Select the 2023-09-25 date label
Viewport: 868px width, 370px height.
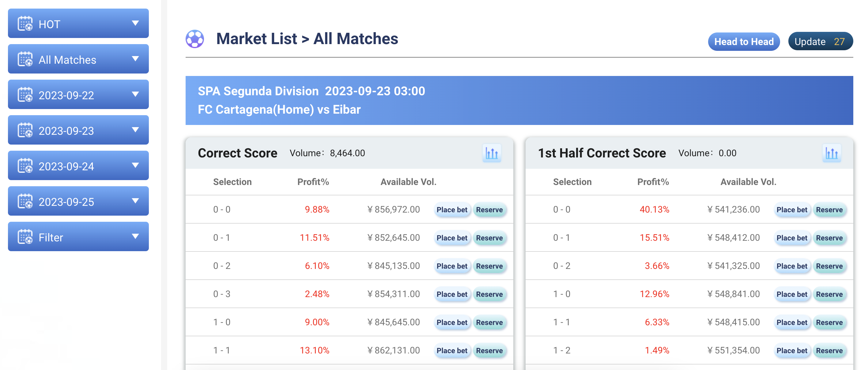point(66,202)
